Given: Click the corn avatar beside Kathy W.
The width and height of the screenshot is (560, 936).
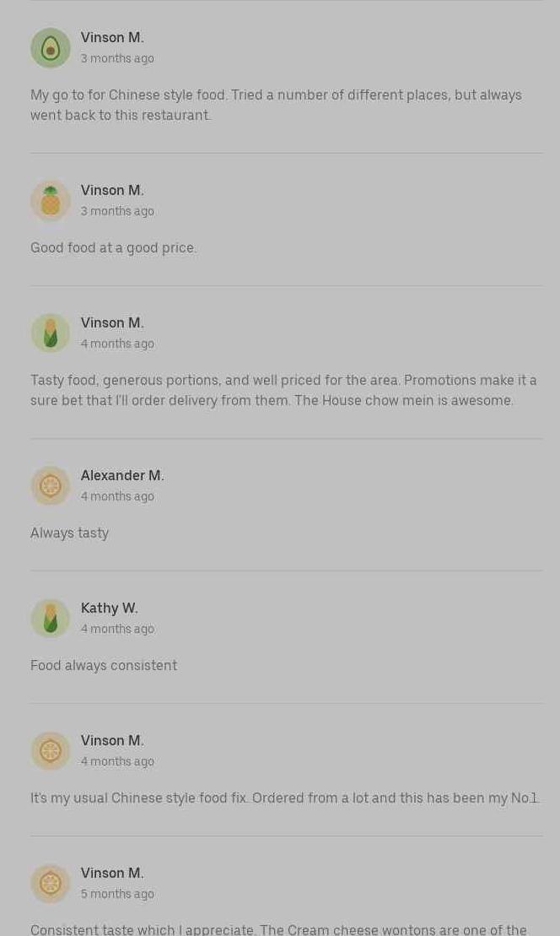Looking at the screenshot, I should [51, 619].
